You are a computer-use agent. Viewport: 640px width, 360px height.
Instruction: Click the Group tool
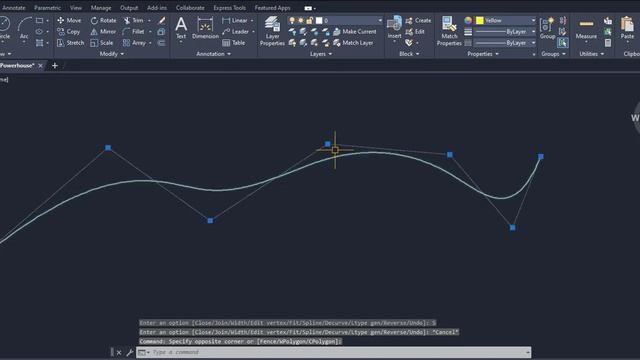click(547, 28)
